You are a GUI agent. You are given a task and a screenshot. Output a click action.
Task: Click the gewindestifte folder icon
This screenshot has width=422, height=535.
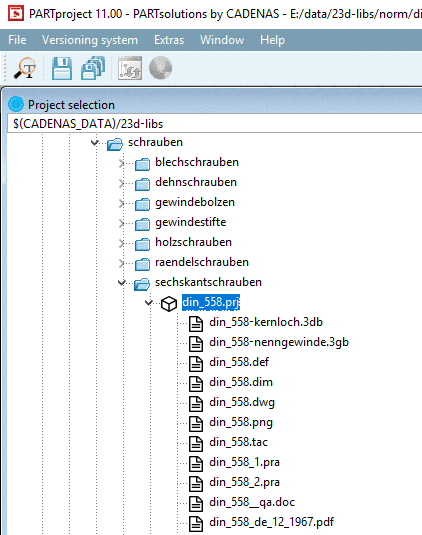142,224
